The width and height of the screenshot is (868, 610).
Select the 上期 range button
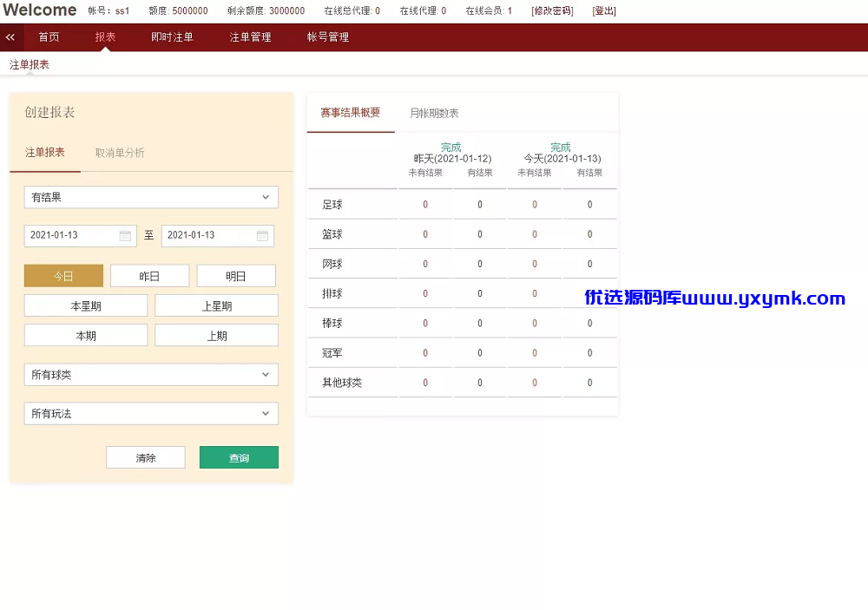click(x=216, y=336)
